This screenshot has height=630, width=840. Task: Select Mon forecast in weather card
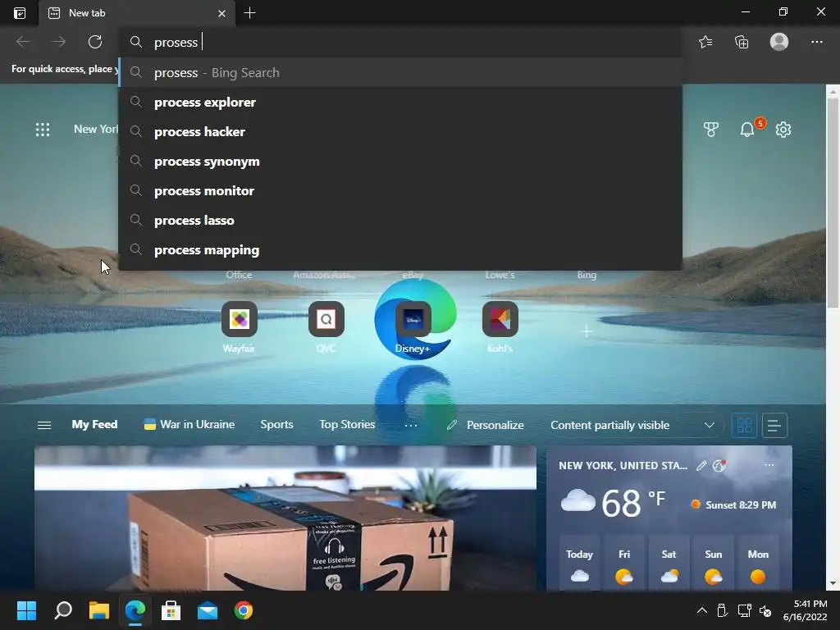pyautogui.click(x=757, y=564)
